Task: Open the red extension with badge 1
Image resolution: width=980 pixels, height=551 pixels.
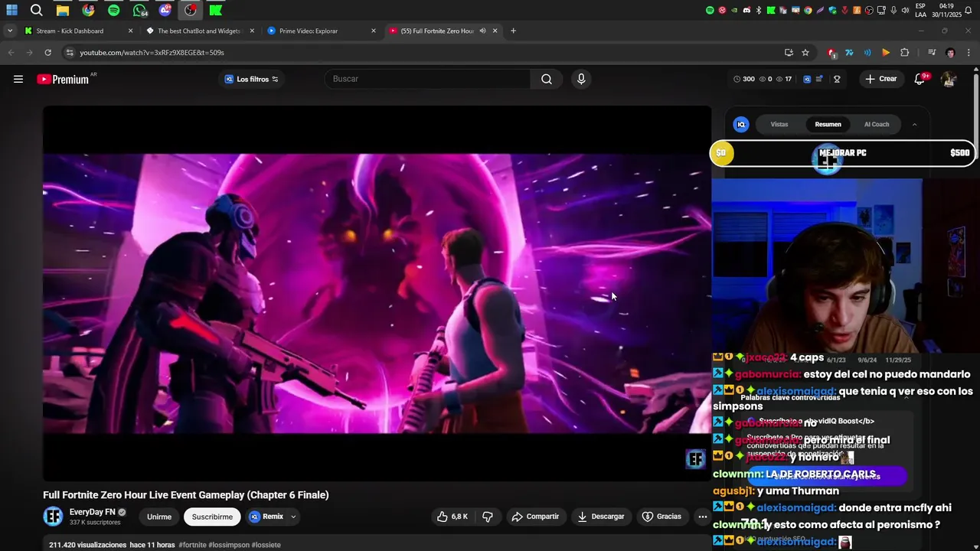Action: [831, 53]
